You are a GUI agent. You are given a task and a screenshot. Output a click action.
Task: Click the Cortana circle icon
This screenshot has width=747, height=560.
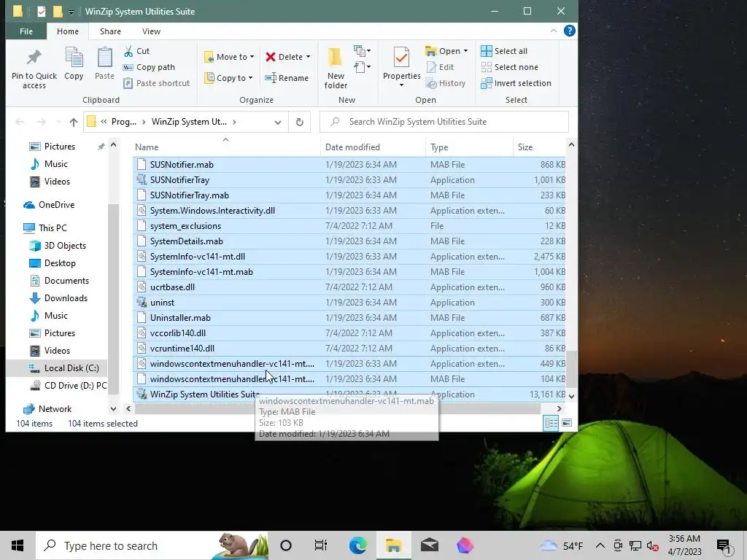[x=286, y=545]
